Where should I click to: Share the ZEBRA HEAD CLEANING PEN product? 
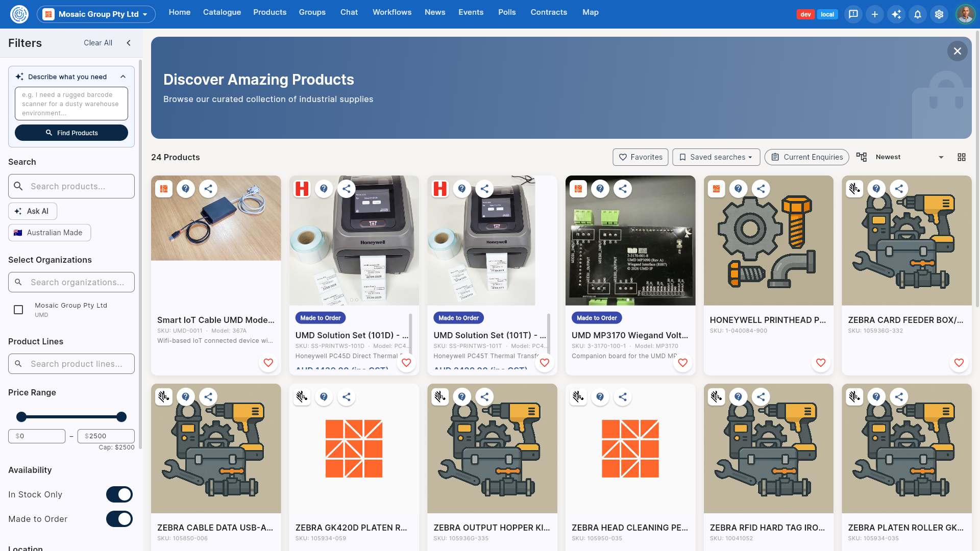coord(623,397)
